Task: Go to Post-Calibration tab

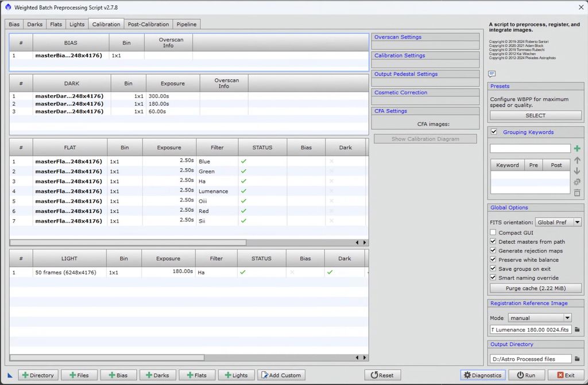Action: coord(149,24)
